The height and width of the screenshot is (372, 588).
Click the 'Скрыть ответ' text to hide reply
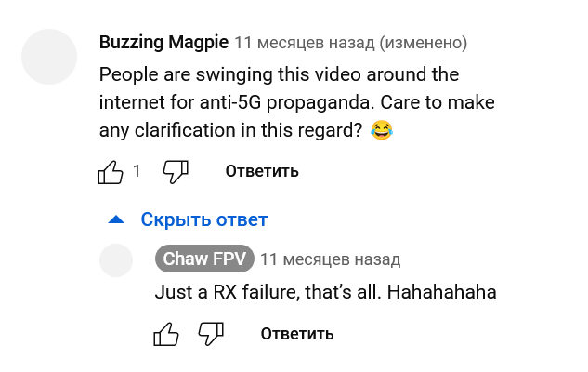click(x=204, y=219)
